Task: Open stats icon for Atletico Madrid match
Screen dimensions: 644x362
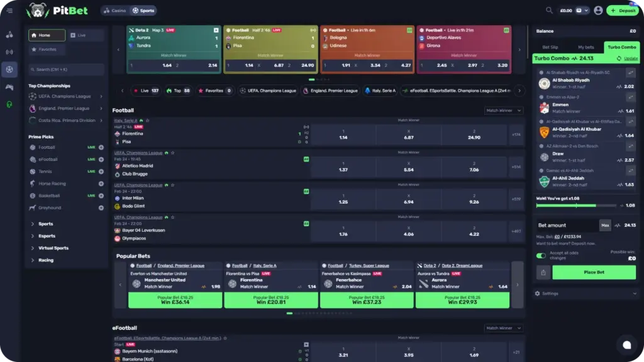Action: [x=306, y=159]
